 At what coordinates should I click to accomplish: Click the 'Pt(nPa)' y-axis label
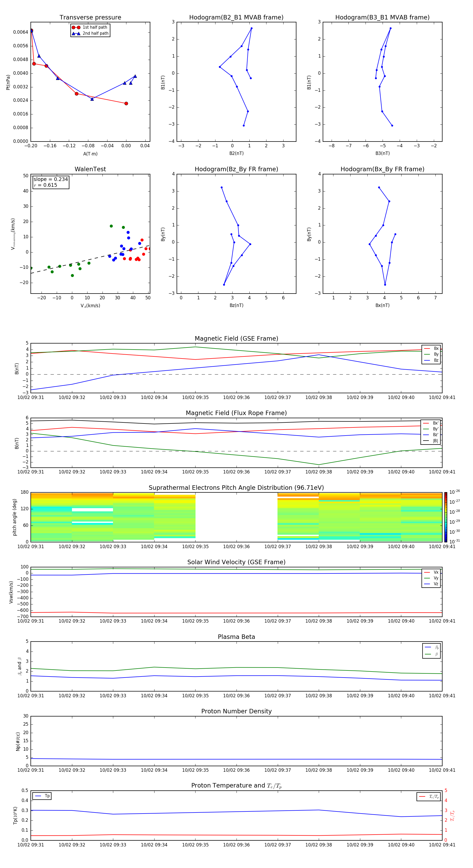point(8,82)
